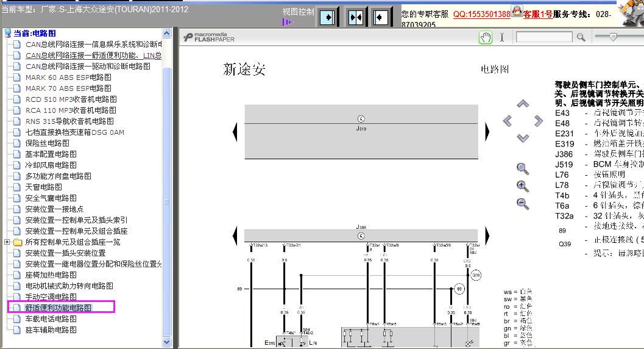Open 安装位置—控制单元及插头索引 item
The image size is (644, 349).
(x=76, y=220)
